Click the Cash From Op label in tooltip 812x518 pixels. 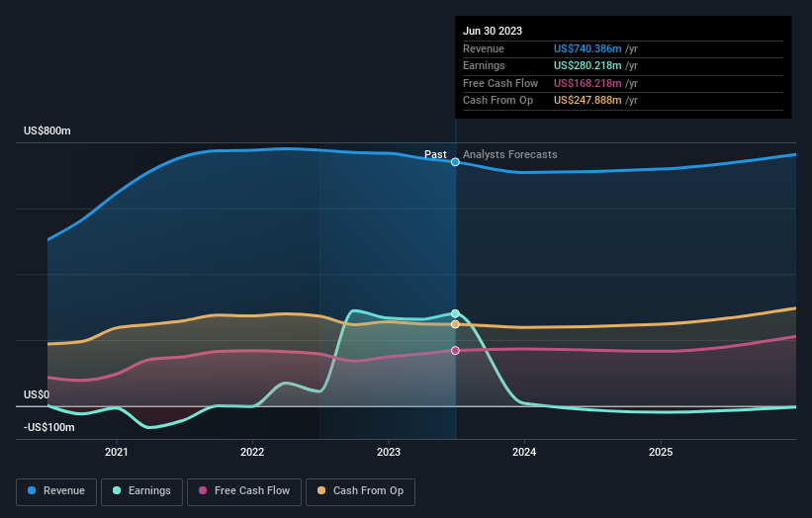[x=497, y=101]
